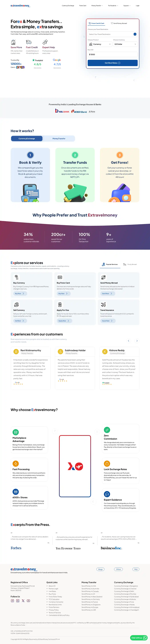150x644 pixels.
Task: Switch services view to Study Abroad
Action: coord(130,264)
